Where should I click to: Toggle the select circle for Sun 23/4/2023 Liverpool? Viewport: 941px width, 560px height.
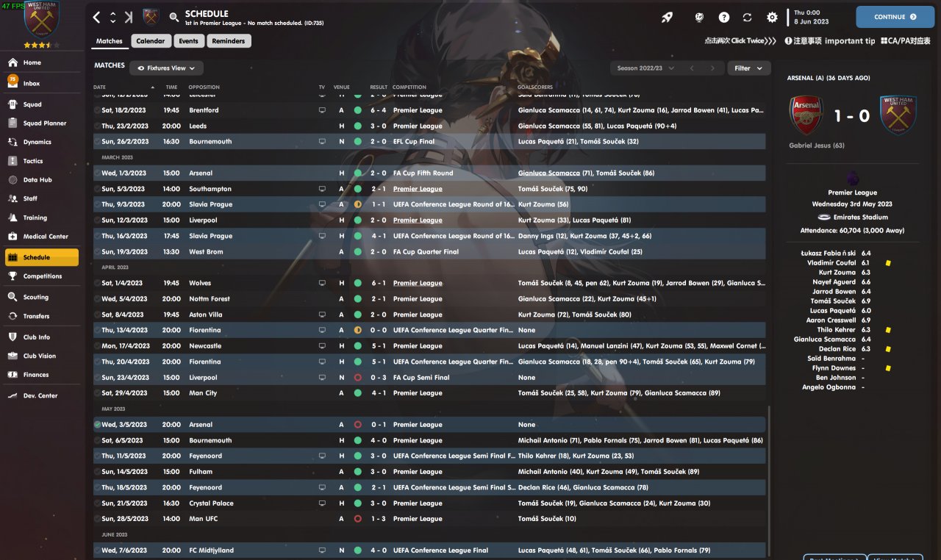coord(98,378)
